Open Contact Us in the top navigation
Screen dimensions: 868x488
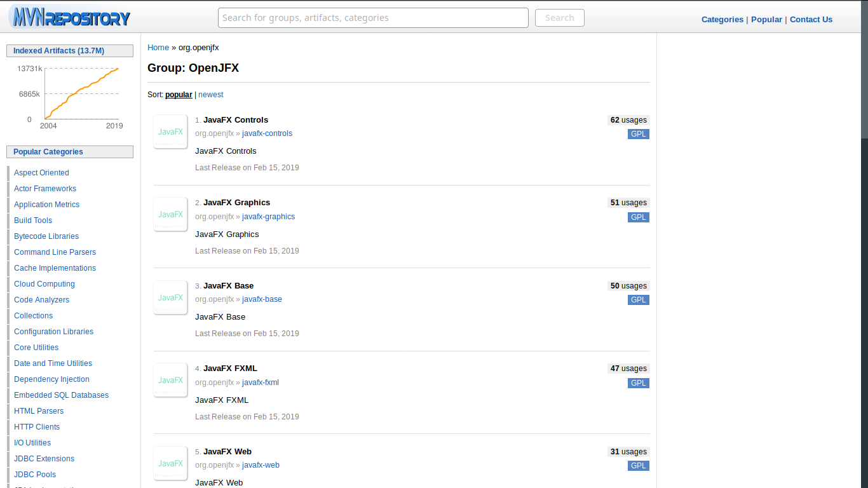[811, 20]
